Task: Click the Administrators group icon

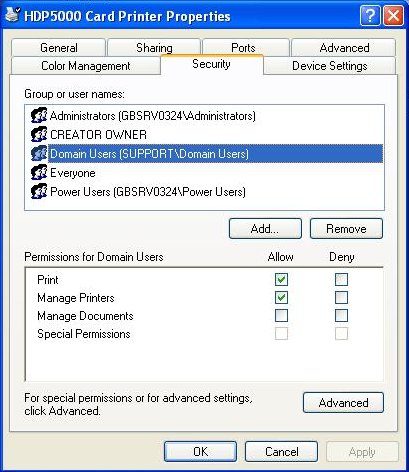Action: tap(39, 116)
